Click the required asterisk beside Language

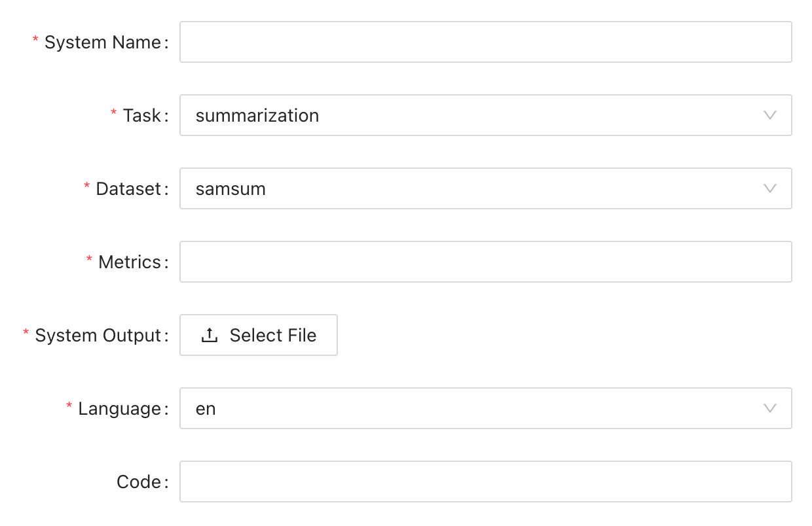pos(69,407)
